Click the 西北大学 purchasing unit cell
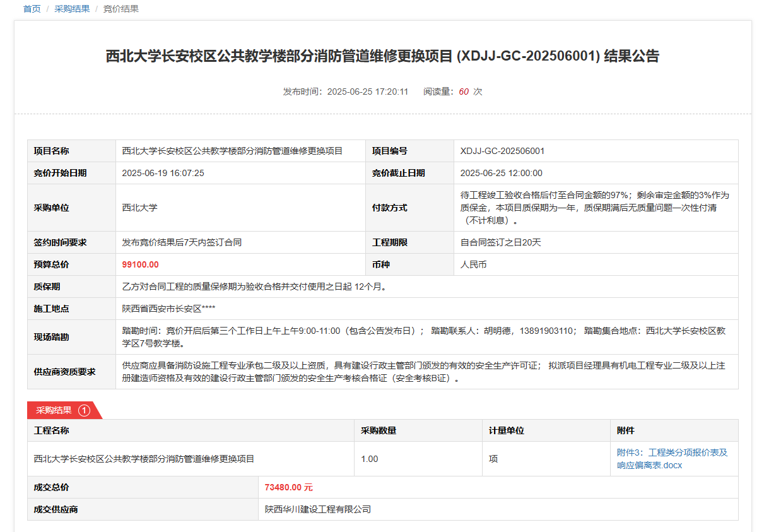764x532 pixels. [x=139, y=208]
